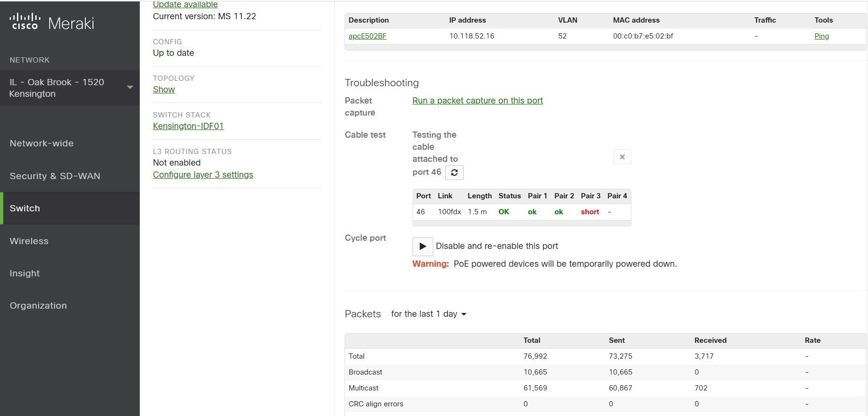Expand the network selector dropdown arrow
The height and width of the screenshot is (416, 868).
pos(130,87)
